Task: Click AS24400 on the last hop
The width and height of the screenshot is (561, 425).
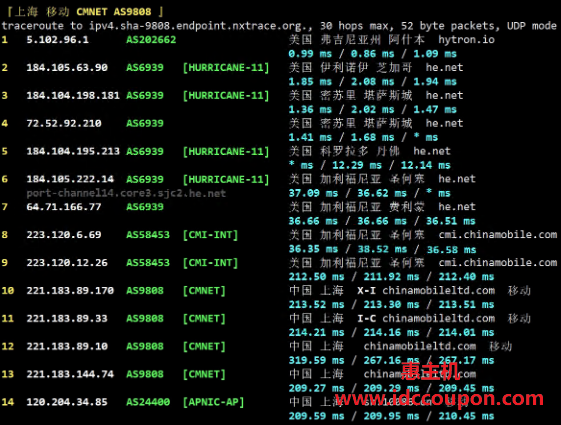Action: tap(148, 402)
